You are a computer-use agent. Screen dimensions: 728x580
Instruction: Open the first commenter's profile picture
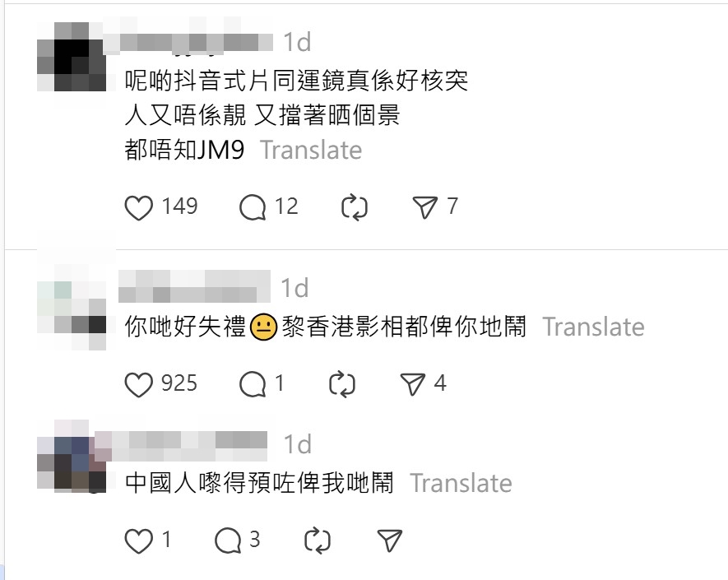click(72, 57)
